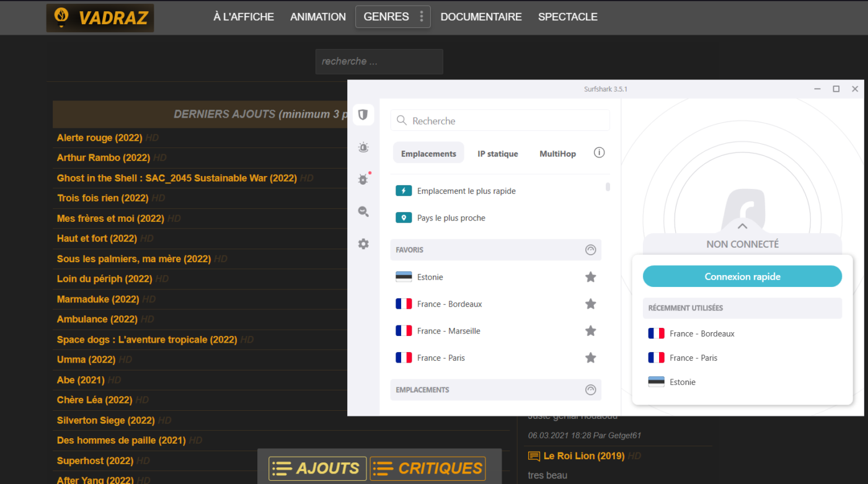
Task: Click the Estonie flag in favorites
Action: pos(404,277)
